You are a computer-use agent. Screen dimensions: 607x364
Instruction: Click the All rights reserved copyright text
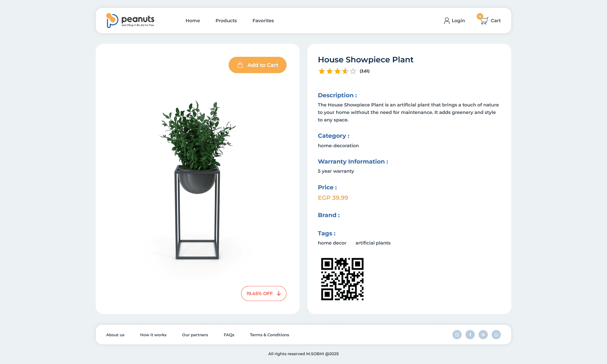point(303,354)
